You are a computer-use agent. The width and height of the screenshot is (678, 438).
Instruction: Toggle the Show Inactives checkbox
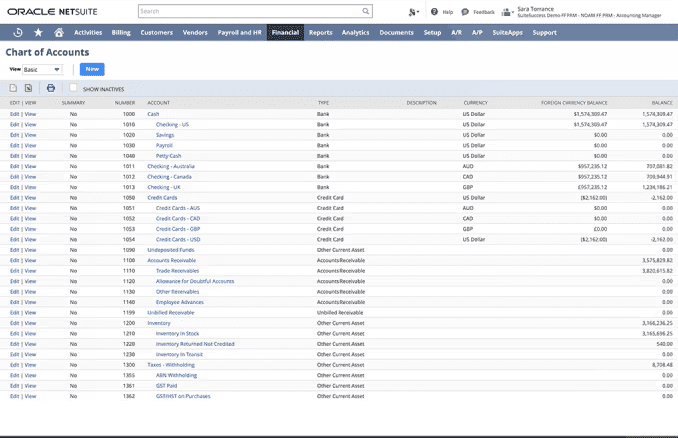pos(74,88)
